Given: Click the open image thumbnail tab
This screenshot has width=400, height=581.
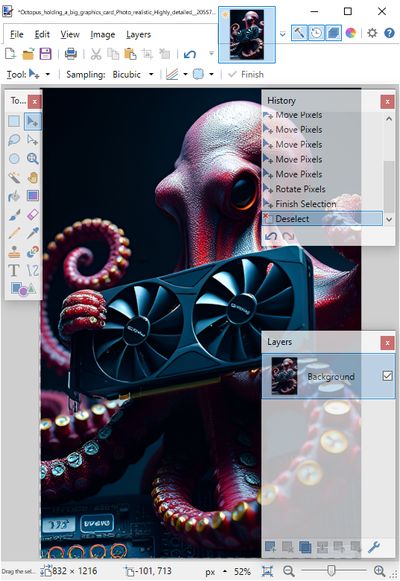Looking at the screenshot, I should 247,35.
